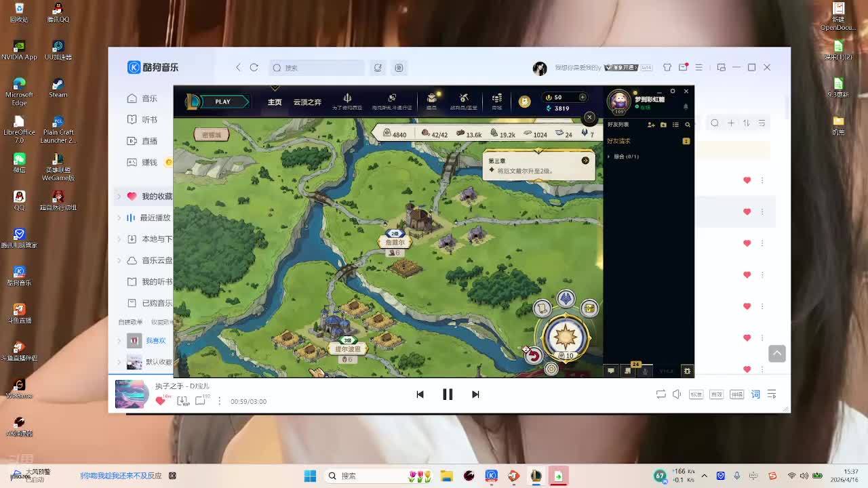Click the red undo arrow button

534,355
